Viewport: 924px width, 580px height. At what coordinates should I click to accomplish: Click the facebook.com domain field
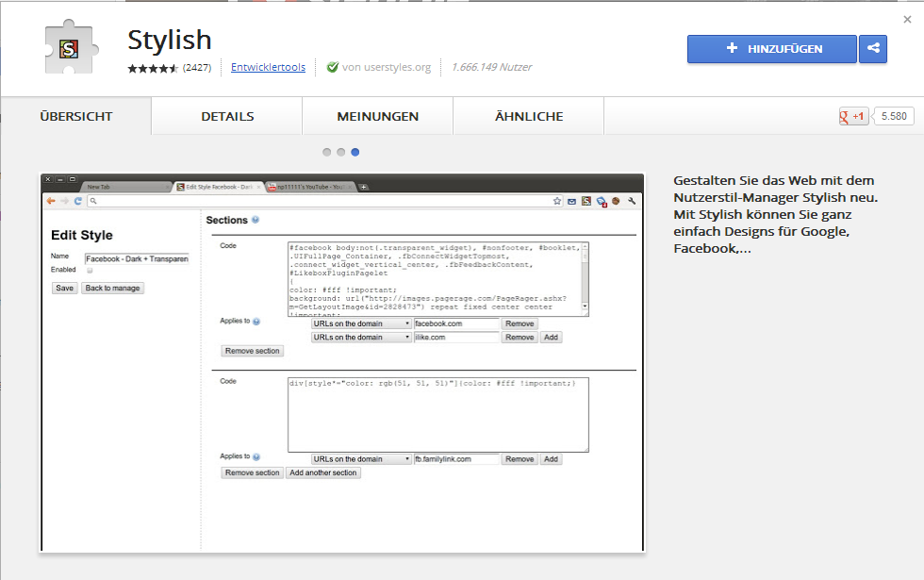[x=456, y=323]
